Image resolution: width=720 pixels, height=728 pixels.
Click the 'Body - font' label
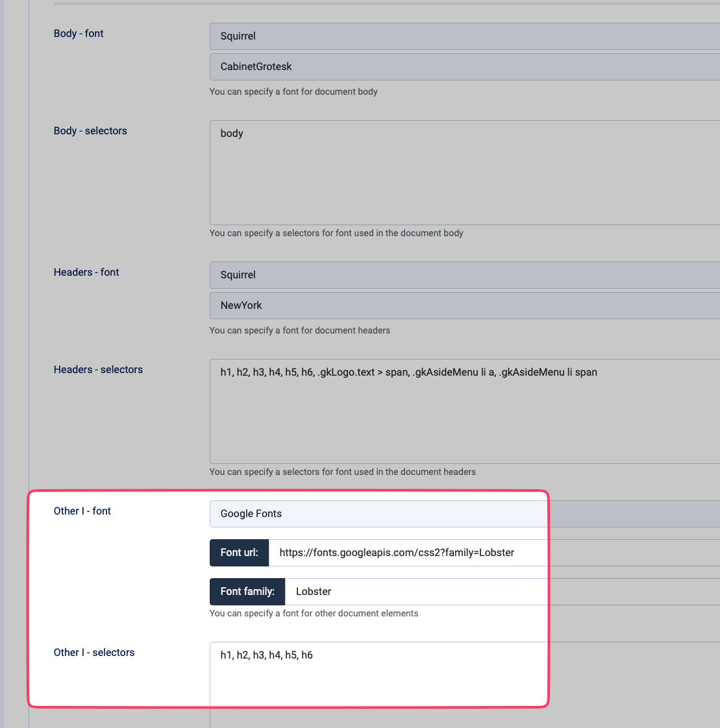click(79, 34)
